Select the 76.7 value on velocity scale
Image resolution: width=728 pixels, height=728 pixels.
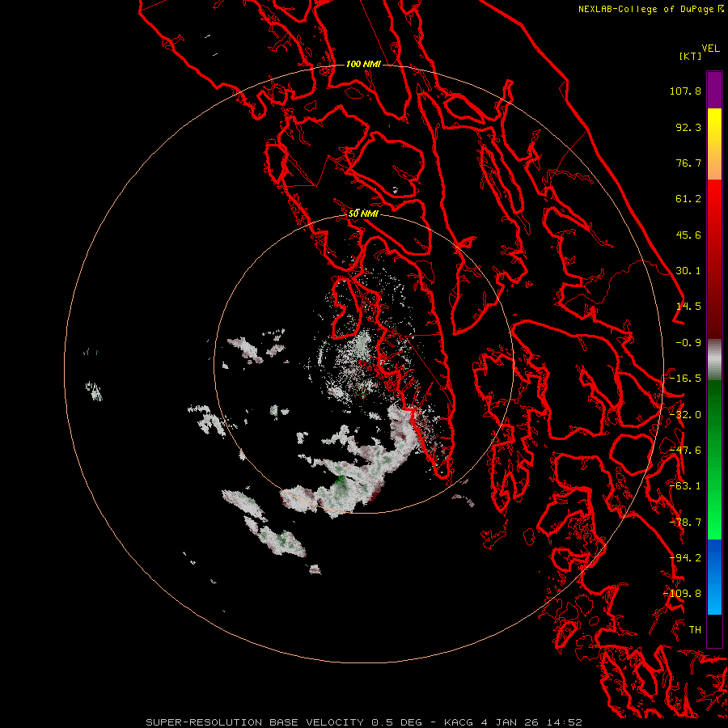(688, 163)
